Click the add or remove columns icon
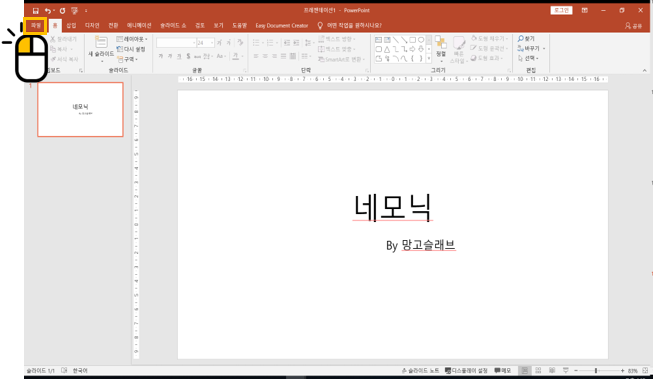Screen dimensions: 653x379 pyautogui.click(x=306, y=56)
